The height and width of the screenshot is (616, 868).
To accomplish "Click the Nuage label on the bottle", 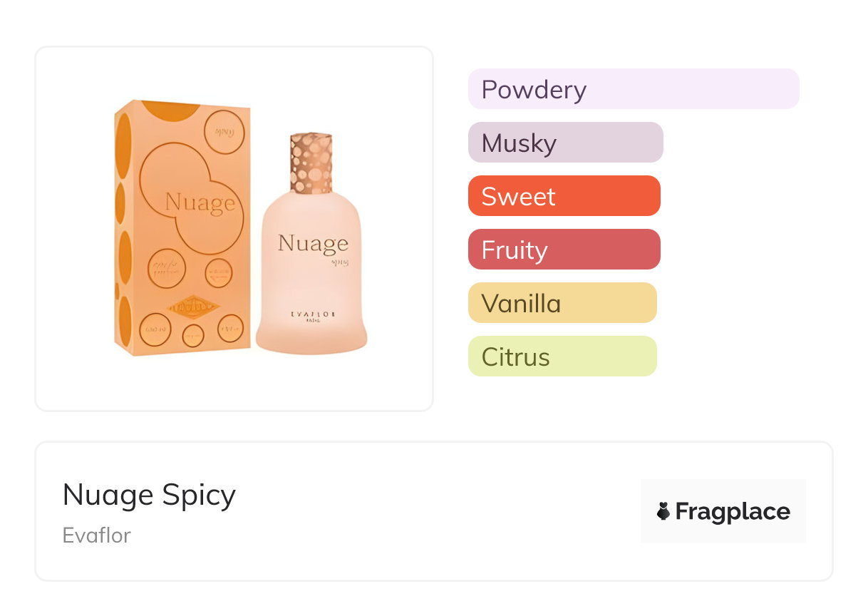I will point(313,243).
